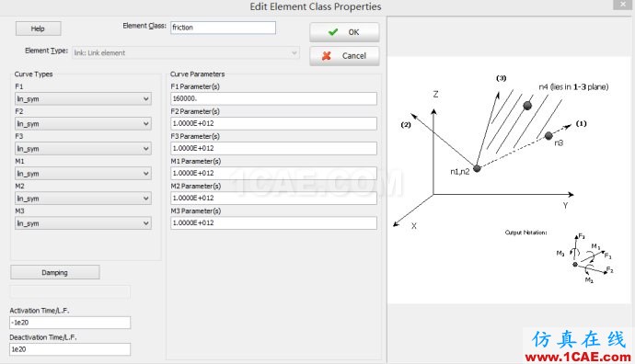Image resolution: width=635 pixels, height=364 pixels.
Task: Open the M3 curve type dropdown
Action: [83, 223]
